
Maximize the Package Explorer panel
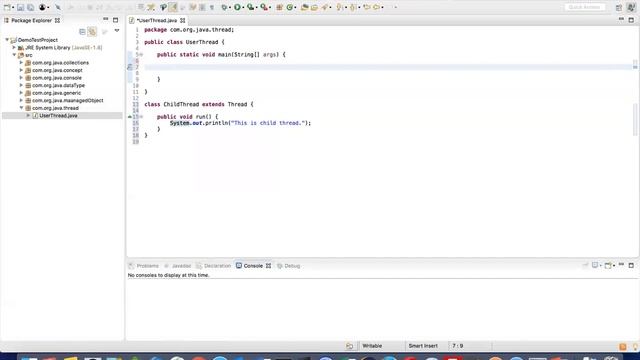(116, 20)
